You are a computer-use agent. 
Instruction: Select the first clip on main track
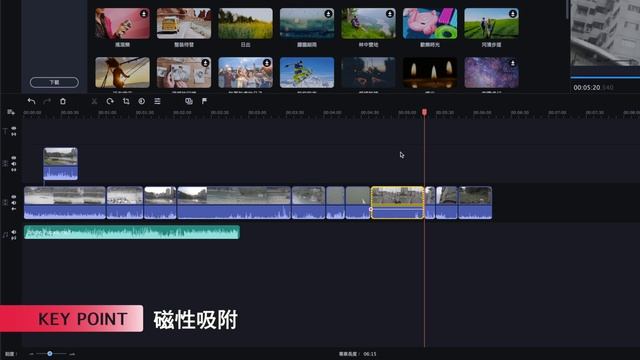click(x=65, y=203)
